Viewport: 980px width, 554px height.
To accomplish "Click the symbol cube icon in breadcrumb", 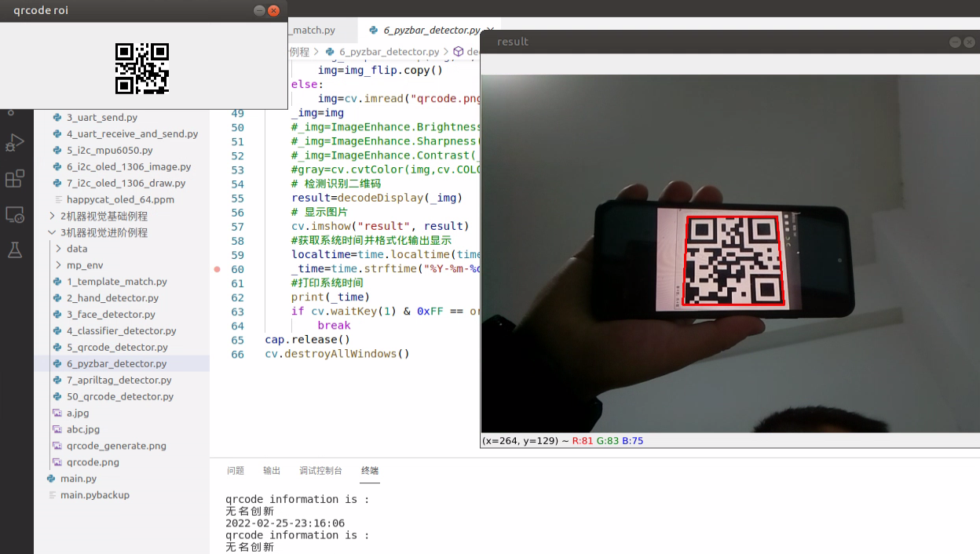I will pyautogui.click(x=459, y=52).
